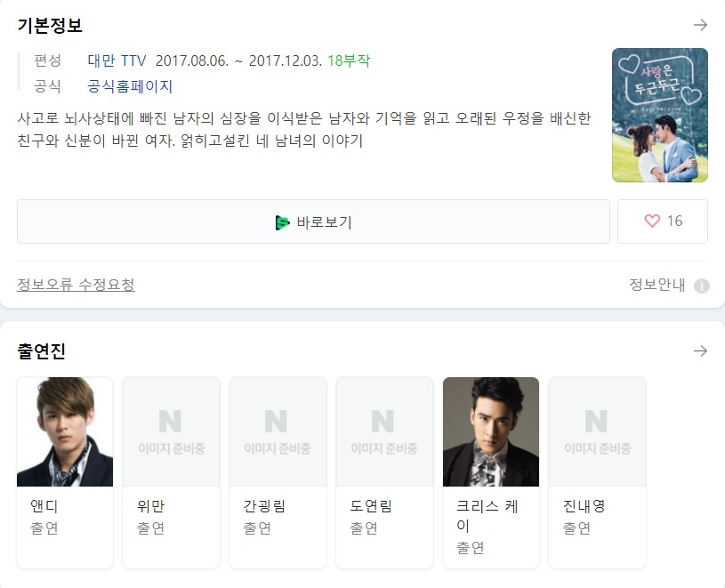Open the 출연진 section arrow icon

pos(700,350)
